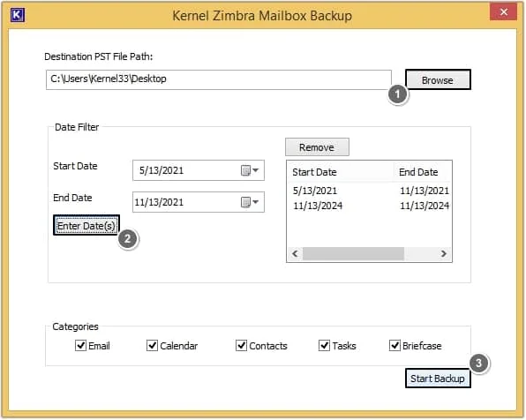
Task: Click the Start Date 5/13/2021 field
Action: tap(199, 170)
